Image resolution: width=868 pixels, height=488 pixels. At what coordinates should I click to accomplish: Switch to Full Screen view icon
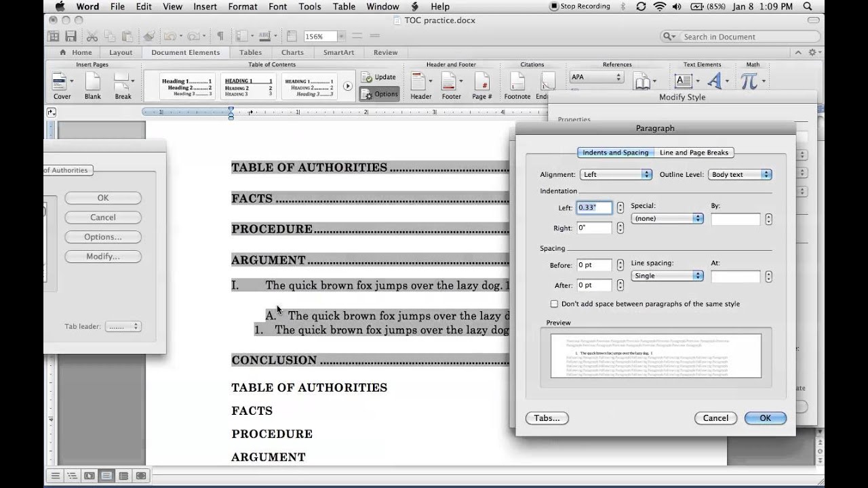coord(140,476)
